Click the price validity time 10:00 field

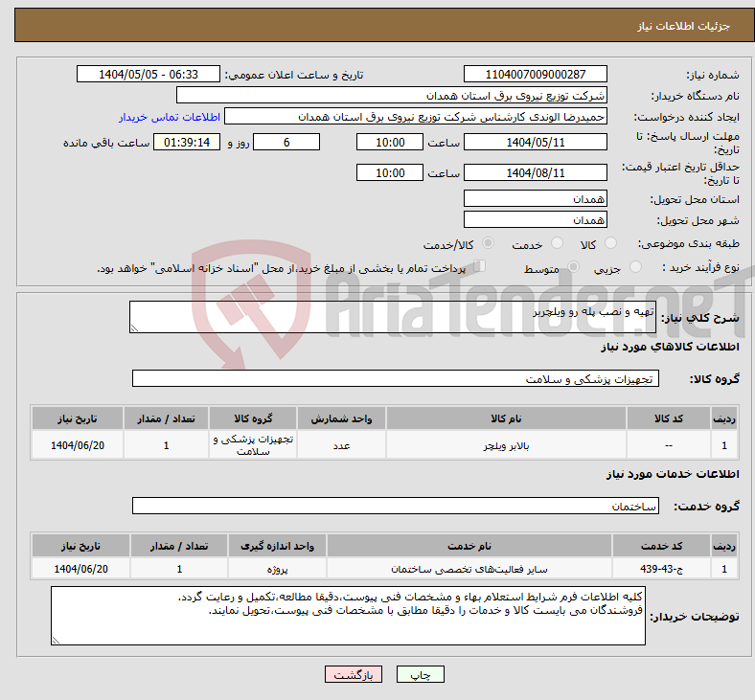(390, 172)
